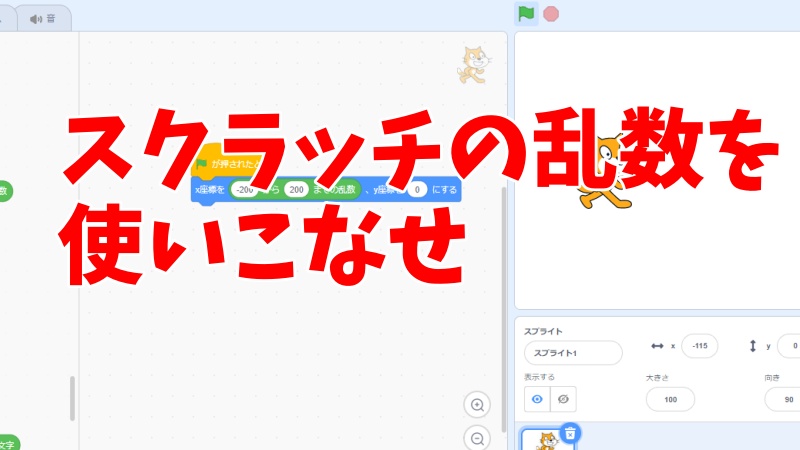
Task: Edit the 200 value in random block
Action: pyautogui.click(x=296, y=190)
